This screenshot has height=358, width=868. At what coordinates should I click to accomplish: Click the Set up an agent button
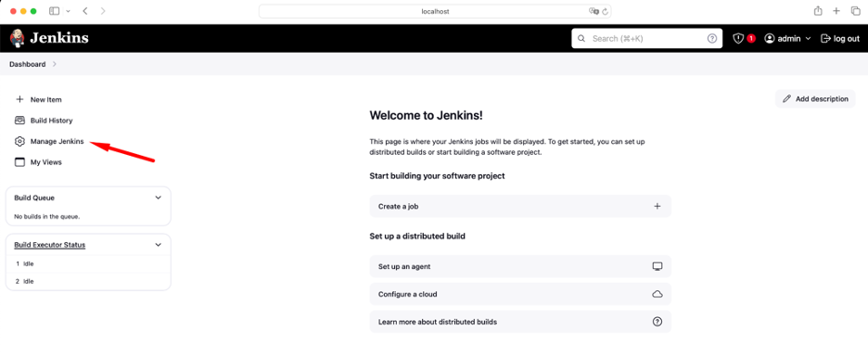tap(520, 266)
